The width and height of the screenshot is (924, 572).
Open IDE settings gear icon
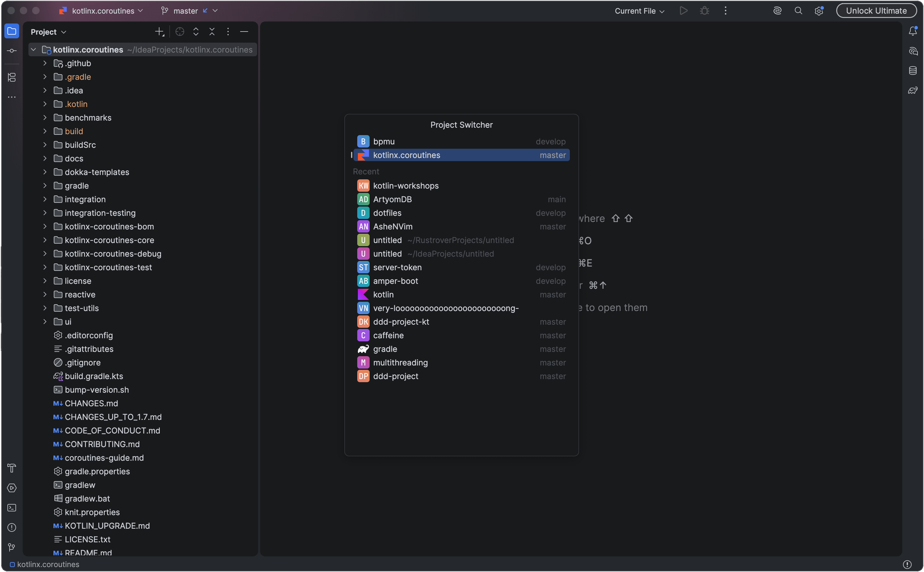click(x=819, y=11)
